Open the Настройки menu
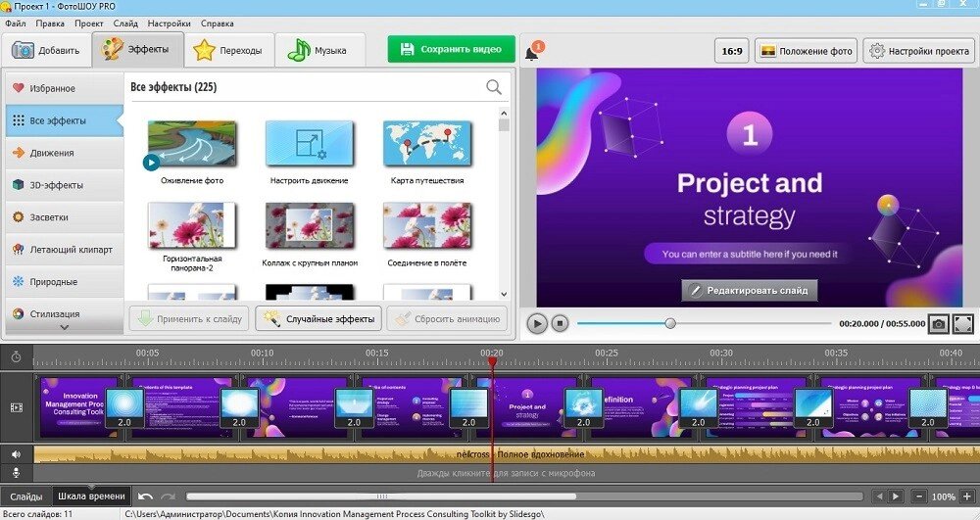 tap(170, 24)
